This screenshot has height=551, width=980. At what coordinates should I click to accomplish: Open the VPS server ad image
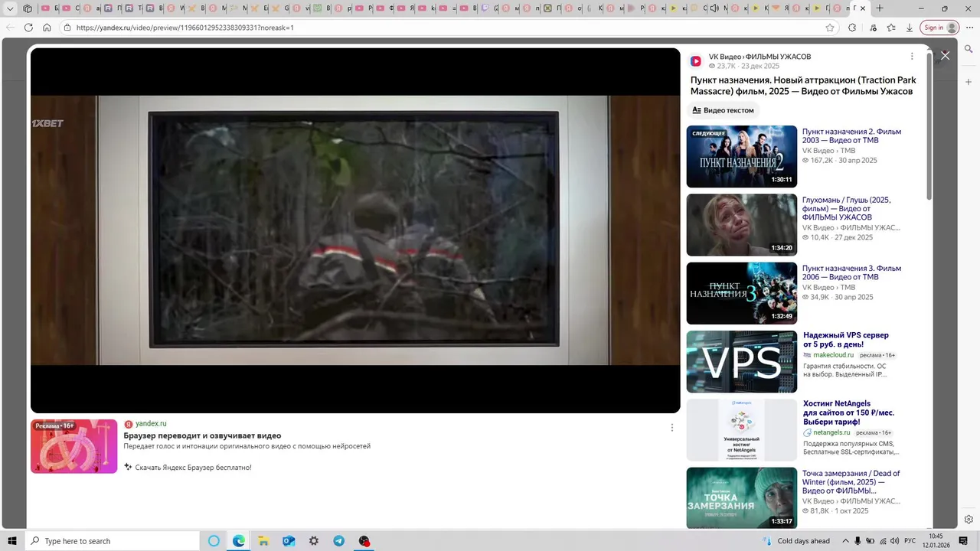(x=742, y=361)
